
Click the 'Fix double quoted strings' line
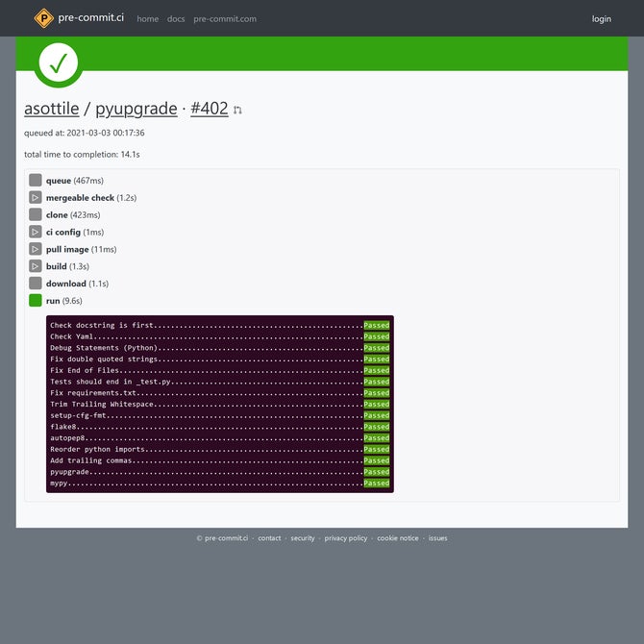[220, 359]
